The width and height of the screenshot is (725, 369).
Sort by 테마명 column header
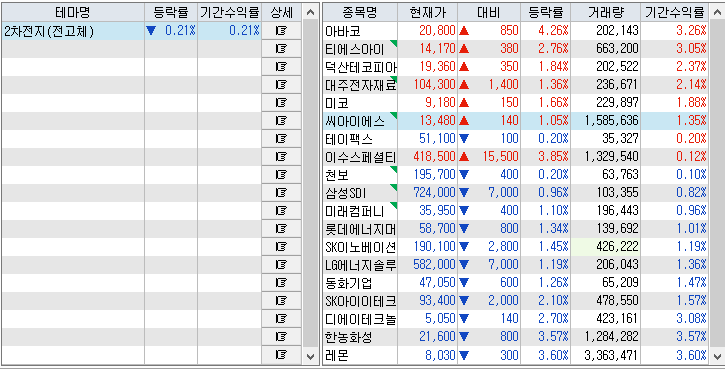[x=73, y=12]
